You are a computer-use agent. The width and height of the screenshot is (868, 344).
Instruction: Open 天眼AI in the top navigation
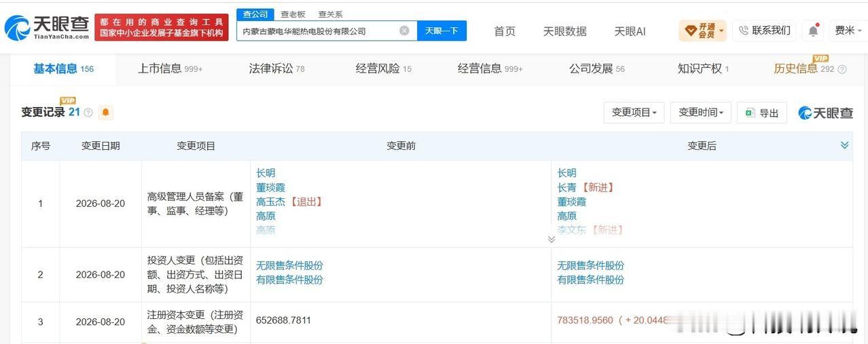630,31
